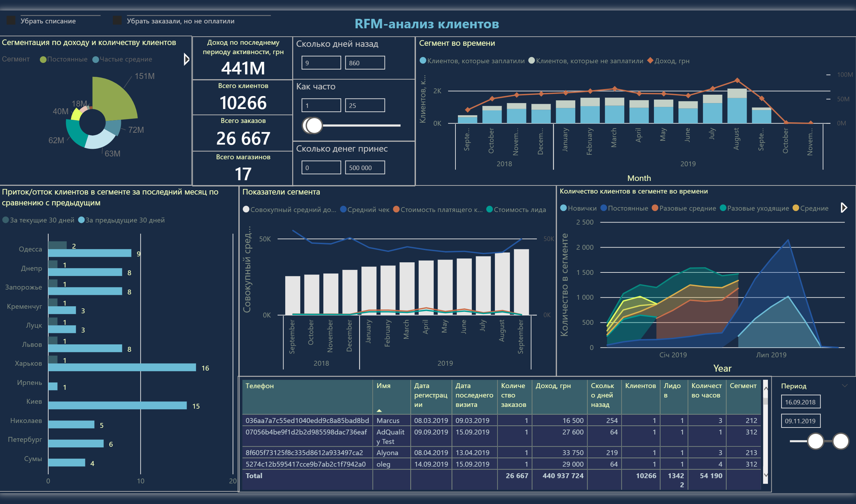
Task: Click the table scrollbar up arrow
Action: point(765,388)
